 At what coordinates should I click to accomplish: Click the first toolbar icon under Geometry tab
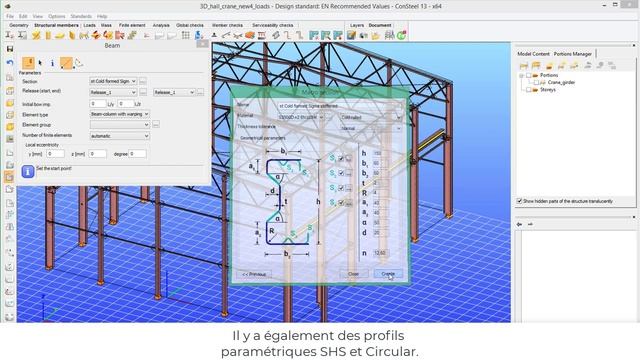coord(10,36)
